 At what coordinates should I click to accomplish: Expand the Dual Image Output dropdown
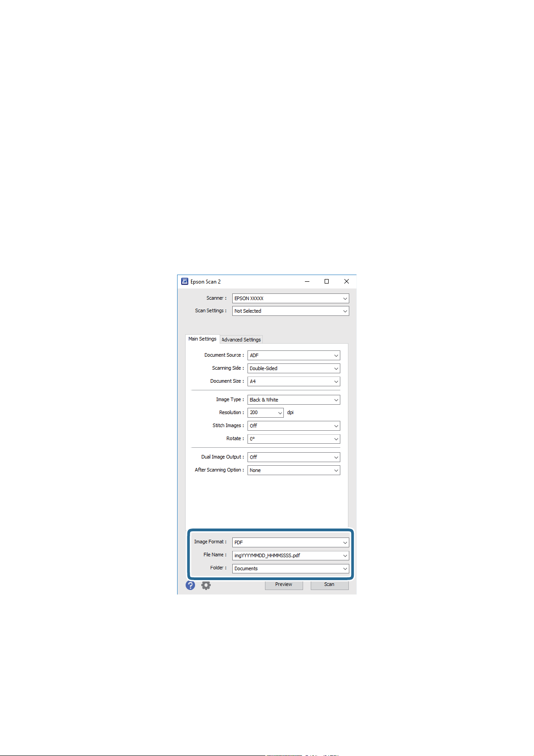click(294, 457)
